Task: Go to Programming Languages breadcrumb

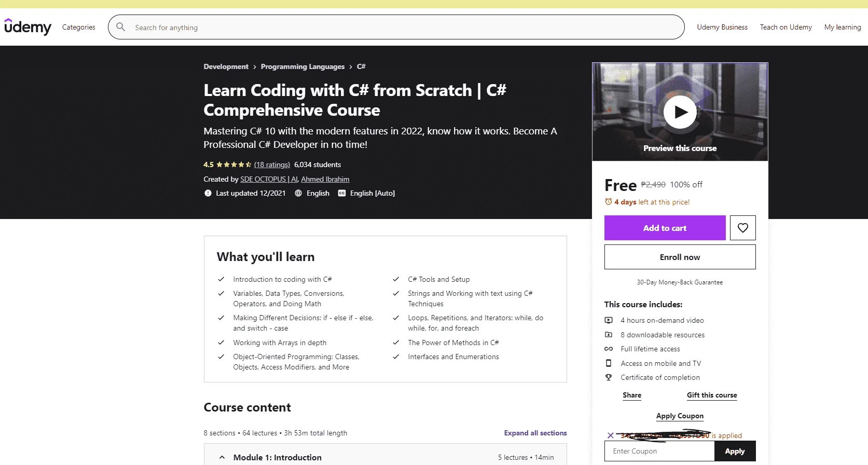Action: tap(302, 66)
